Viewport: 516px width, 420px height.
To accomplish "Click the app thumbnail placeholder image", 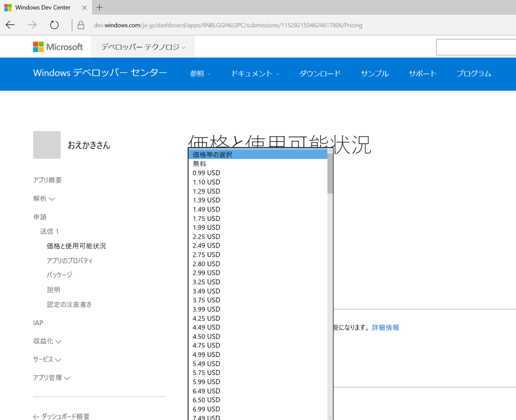I will coord(47,145).
